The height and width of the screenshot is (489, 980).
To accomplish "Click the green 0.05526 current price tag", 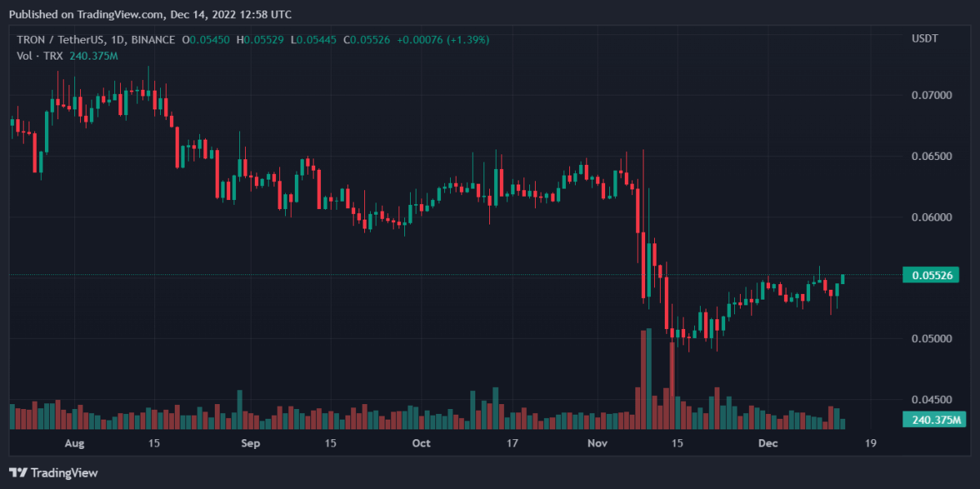I will (x=930, y=276).
